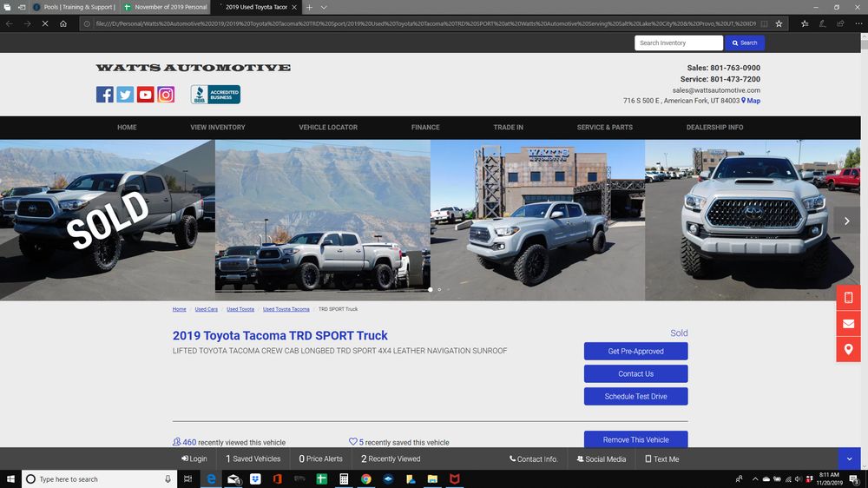Advance carousel with the right arrow
868x488 pixels.
847,221
